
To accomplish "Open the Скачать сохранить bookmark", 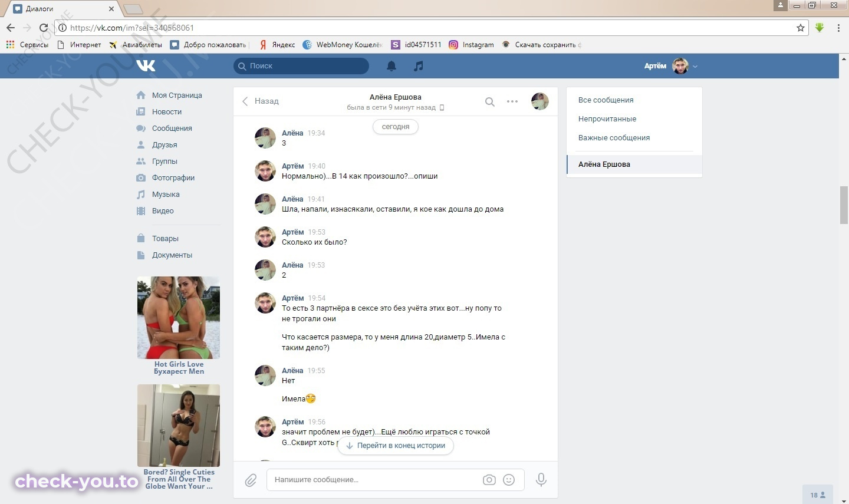I will click(542, 44).
